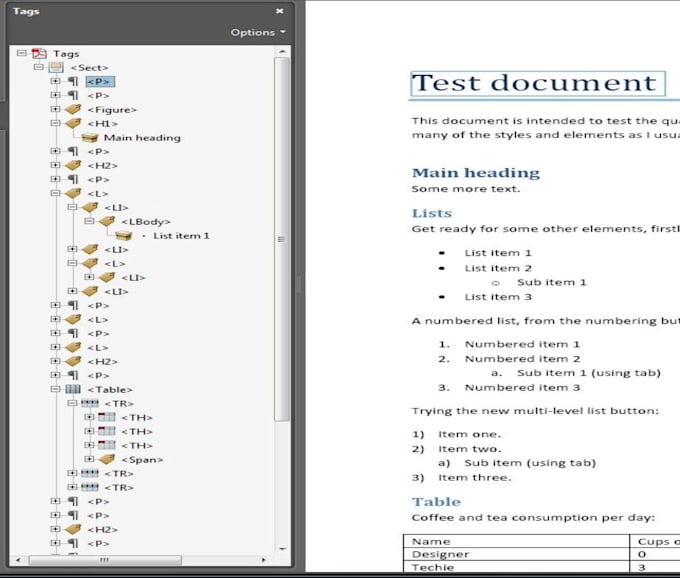The height and width of the screenshot is (578, 680).
Task: Open the Options dropdown in Tags panel
Action: click(x=258, y=33)
